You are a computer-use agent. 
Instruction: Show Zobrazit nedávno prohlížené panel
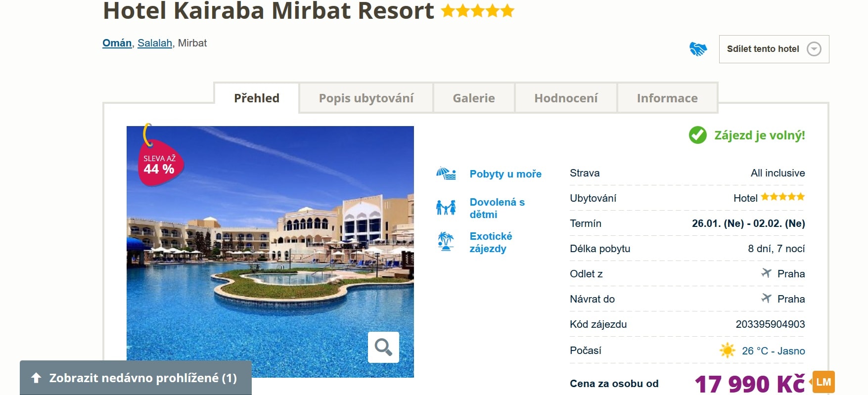pos(136,378)
